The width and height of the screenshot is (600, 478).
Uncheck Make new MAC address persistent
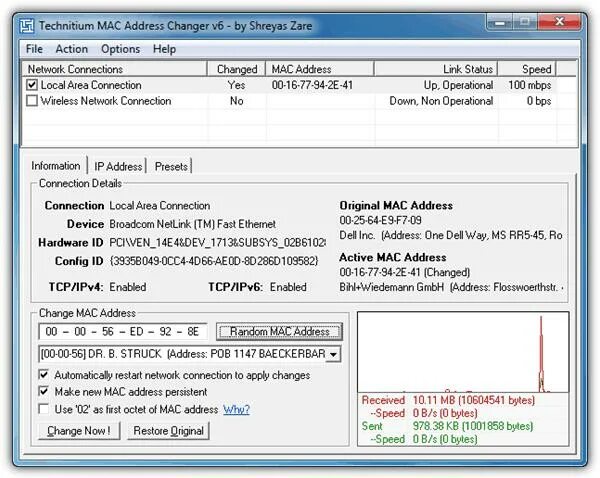(44, 392)
